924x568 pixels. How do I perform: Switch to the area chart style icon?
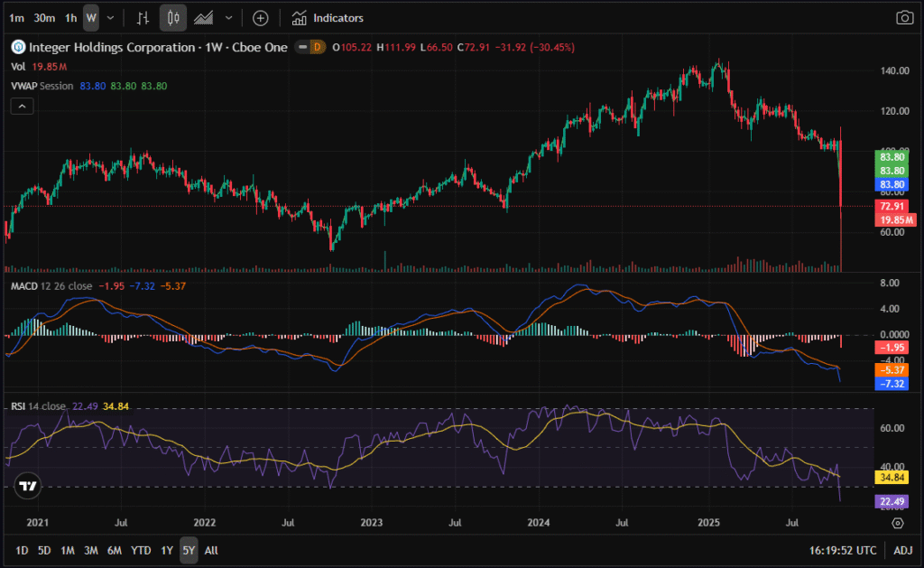[204, 17]
